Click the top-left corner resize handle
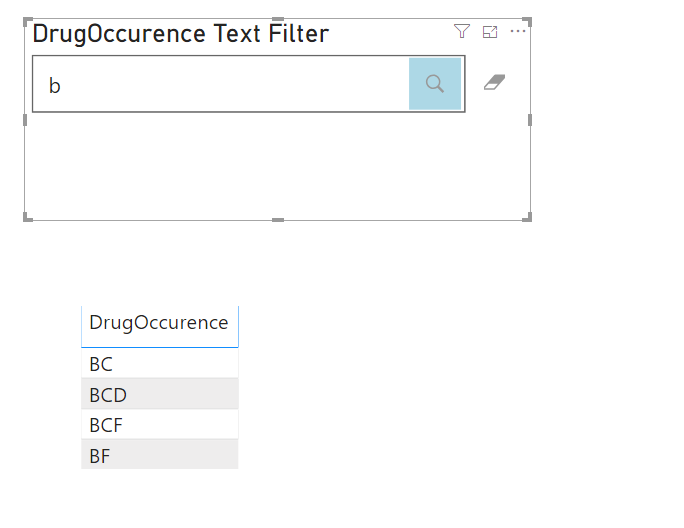 click(27, 21)
